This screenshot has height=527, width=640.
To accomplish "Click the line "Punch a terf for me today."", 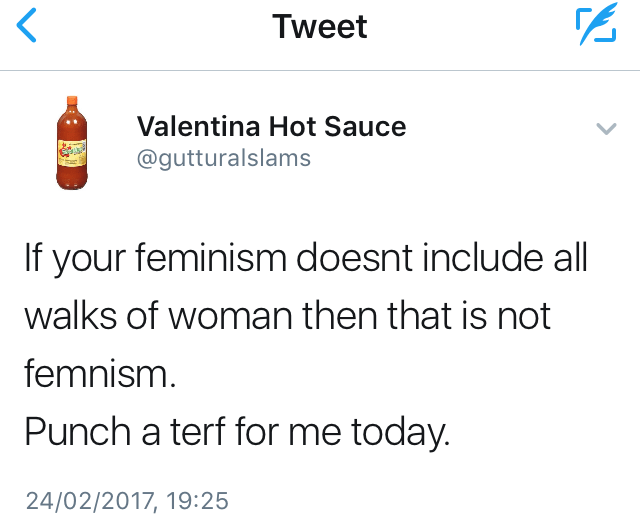I will (237, 432).
